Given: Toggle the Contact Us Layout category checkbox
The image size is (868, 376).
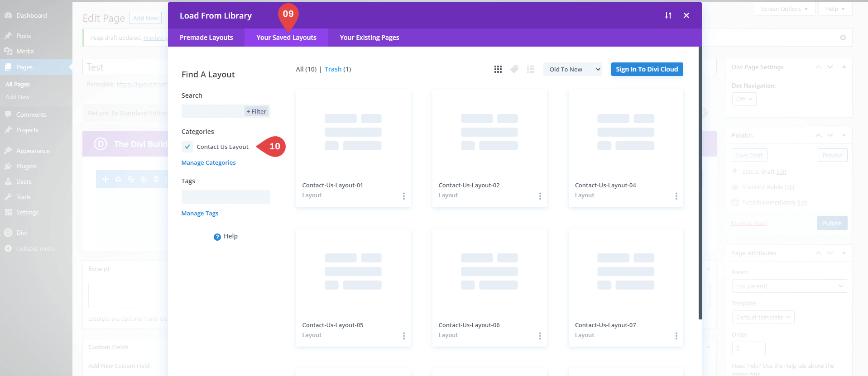Looking at the screenshot, I should pyautogui.click(x=187, y=147).
